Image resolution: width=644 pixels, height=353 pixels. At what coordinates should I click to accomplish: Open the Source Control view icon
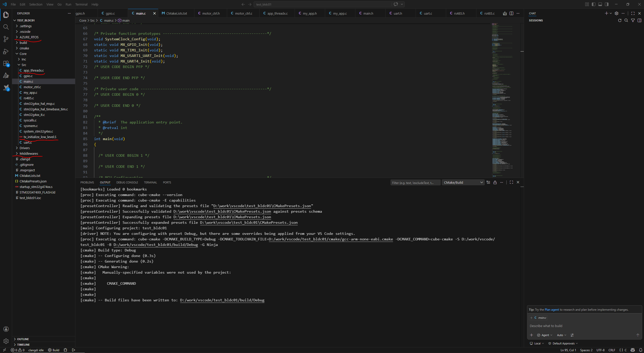point(6,39)
